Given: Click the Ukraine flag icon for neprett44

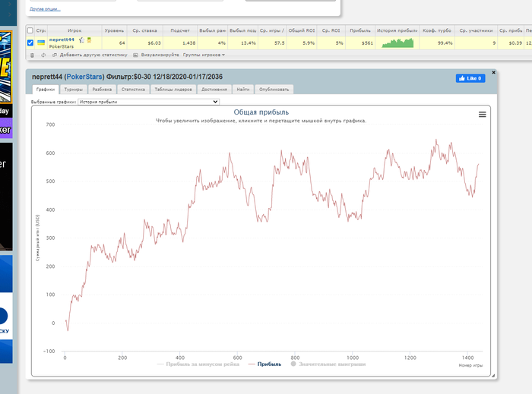Looking at the screenshot, I should 41,43.
